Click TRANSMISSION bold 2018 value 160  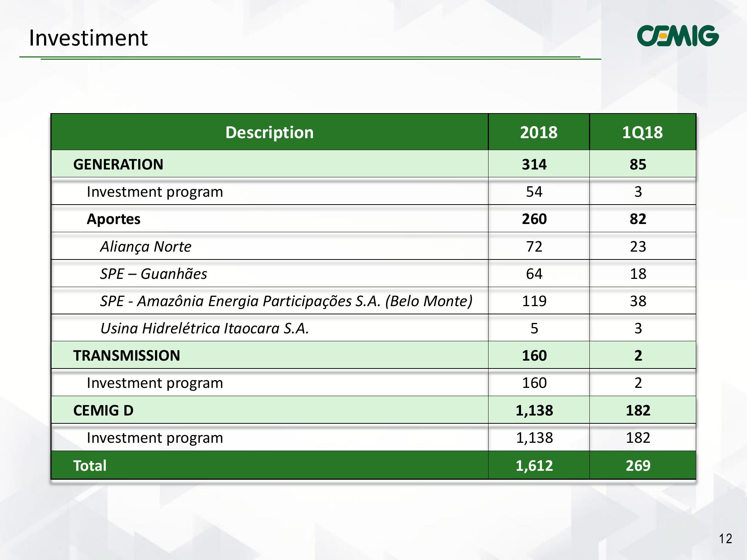(534, 355)
